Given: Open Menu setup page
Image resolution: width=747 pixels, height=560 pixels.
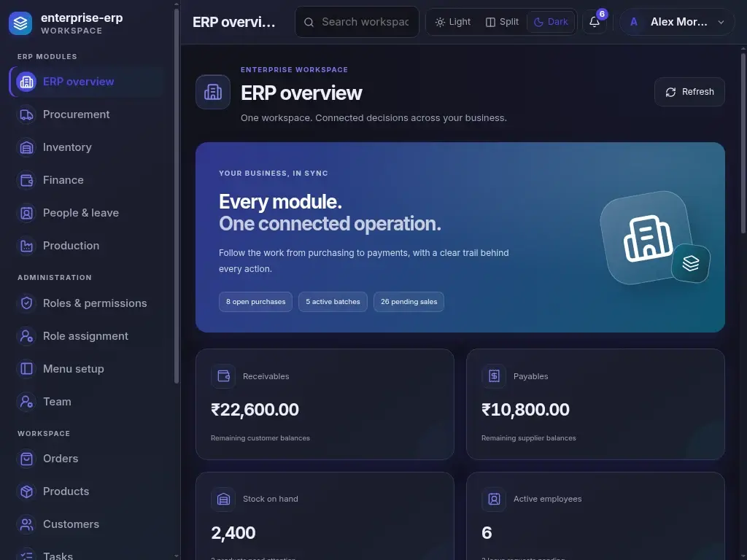Looking at the screenshot, I should tap(87, 369).
